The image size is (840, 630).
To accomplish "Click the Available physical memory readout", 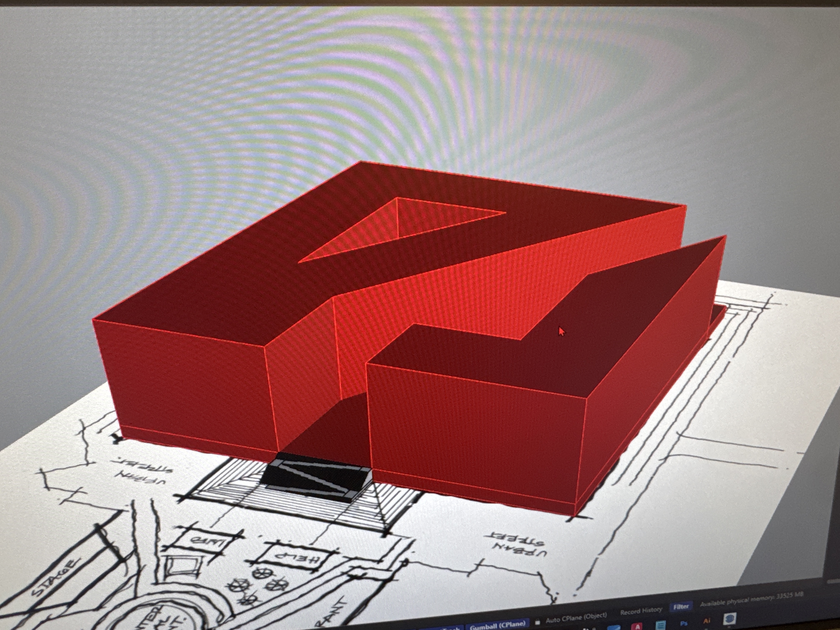I will [x=752, y=599].
